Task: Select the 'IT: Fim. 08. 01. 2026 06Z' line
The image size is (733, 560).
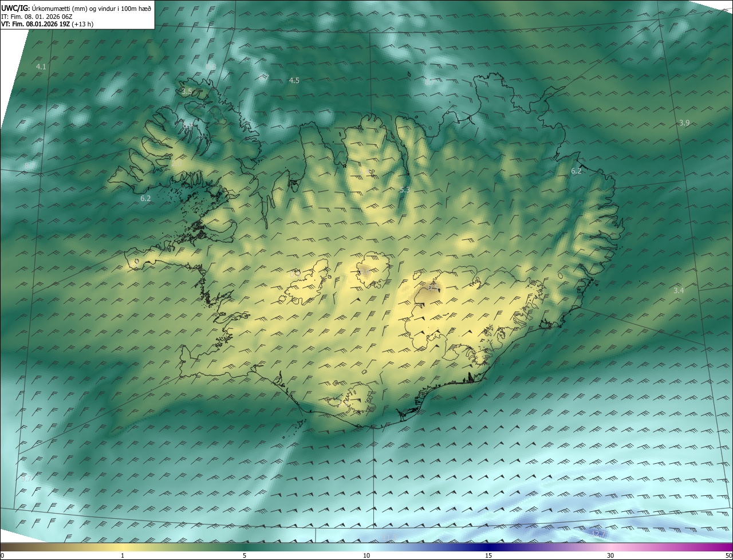Action: (37, 16)
